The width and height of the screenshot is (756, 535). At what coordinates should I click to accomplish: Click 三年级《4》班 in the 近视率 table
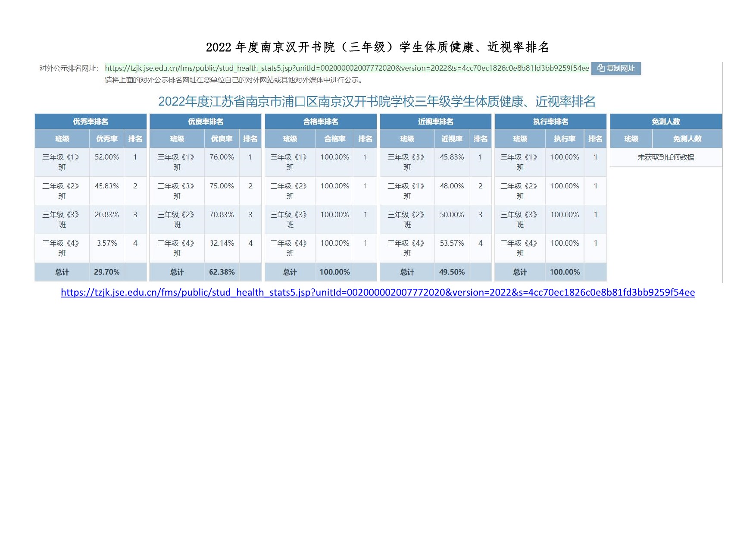point(407,248)
